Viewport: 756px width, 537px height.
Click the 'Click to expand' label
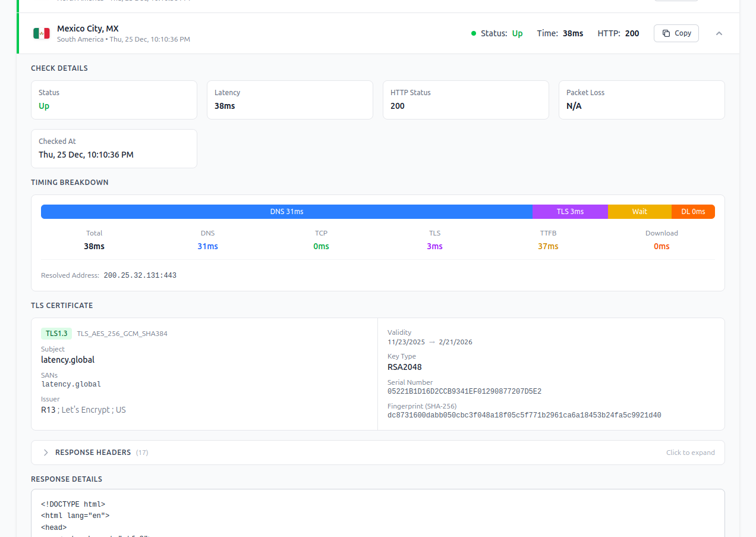(x=690, y=452)
